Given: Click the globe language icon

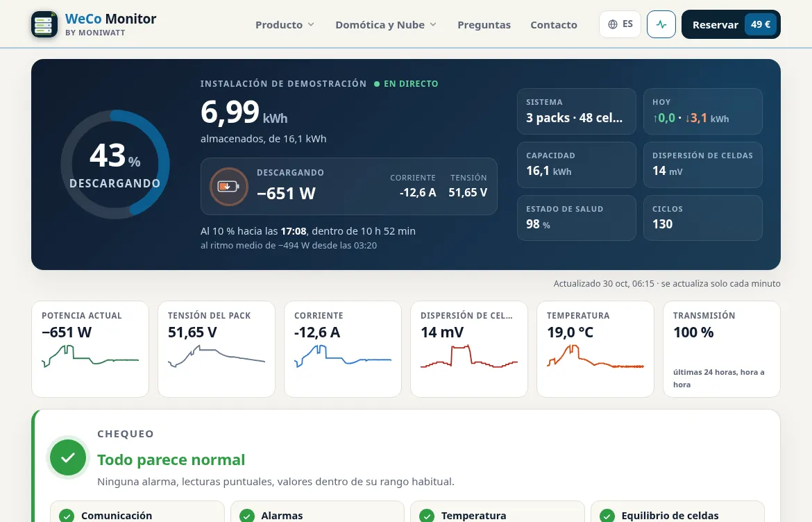Looking at the screenshot, I should coord(613,24).
